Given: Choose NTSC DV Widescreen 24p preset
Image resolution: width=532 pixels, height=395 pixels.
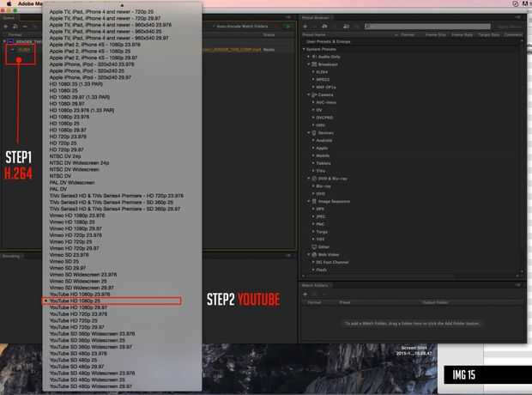Looking at the screenshot, I should pos(80,163).
